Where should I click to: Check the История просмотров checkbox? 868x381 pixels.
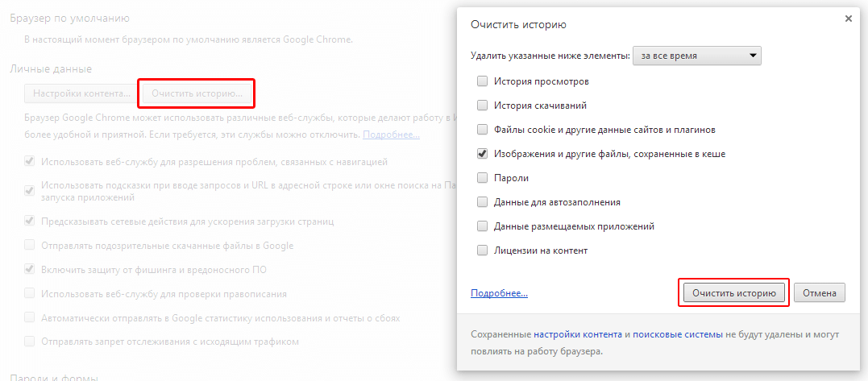pyautogui.click(x=482, y=81)
